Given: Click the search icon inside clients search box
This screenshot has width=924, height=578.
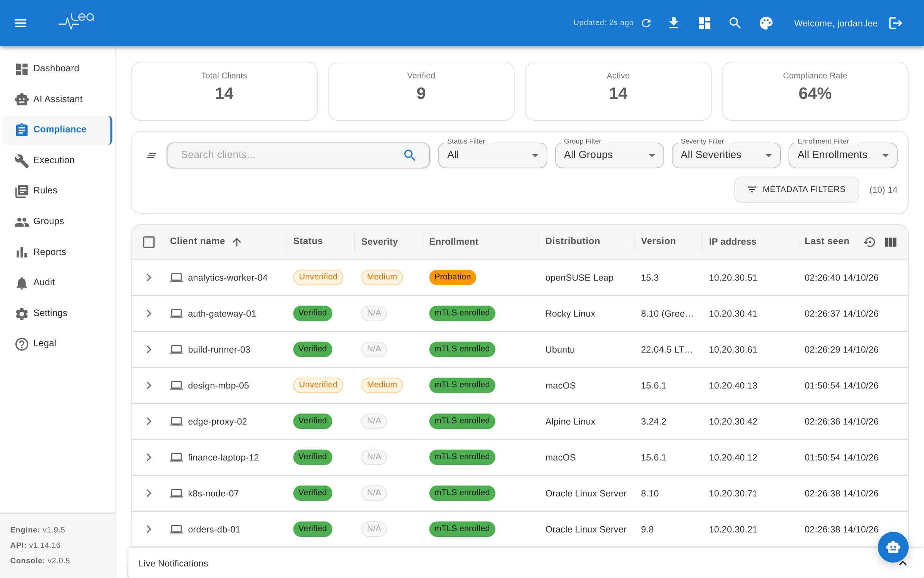Looking at the screenshot, I should coord(410,155).
